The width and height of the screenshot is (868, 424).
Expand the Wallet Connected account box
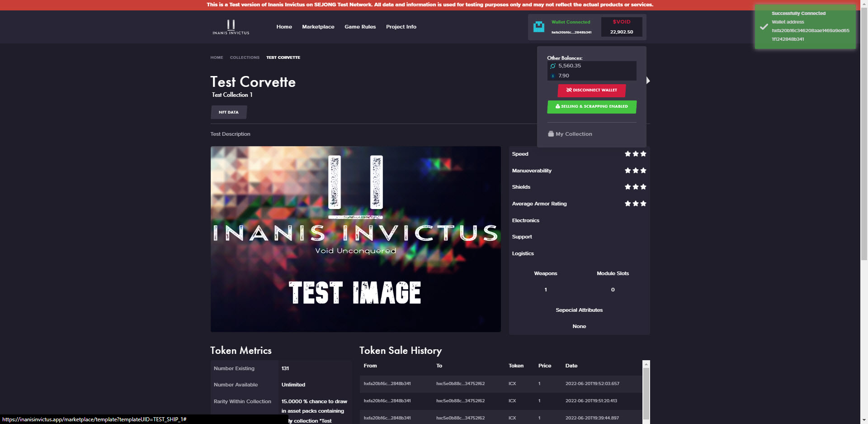click(571, 27)
